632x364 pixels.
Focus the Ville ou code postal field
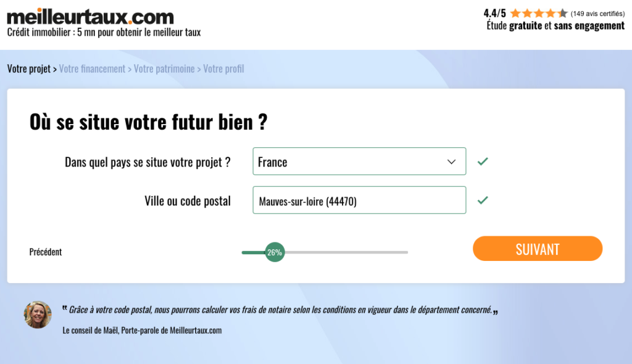(x=359, y=201)
